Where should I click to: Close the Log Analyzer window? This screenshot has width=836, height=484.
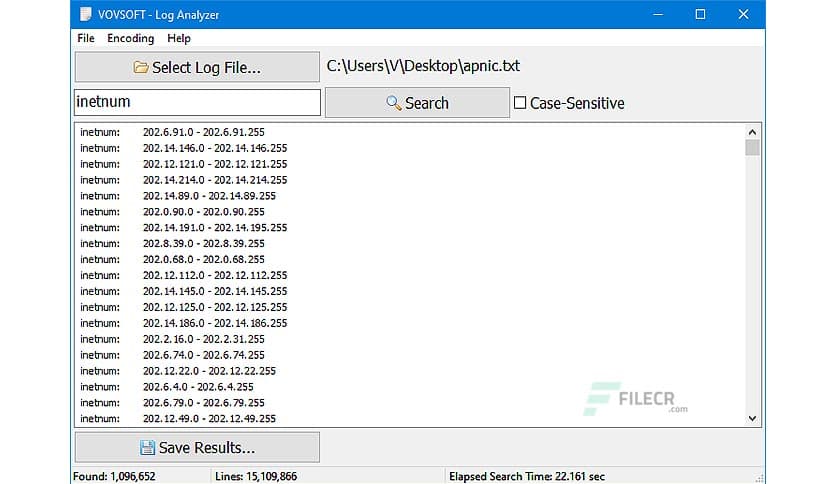tap(743, 14)
